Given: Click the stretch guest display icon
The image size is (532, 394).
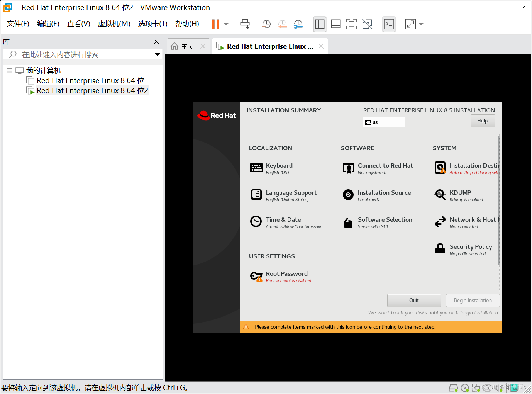Looking at the screenshot, I should pyautogui.click(x=410, y=24).
